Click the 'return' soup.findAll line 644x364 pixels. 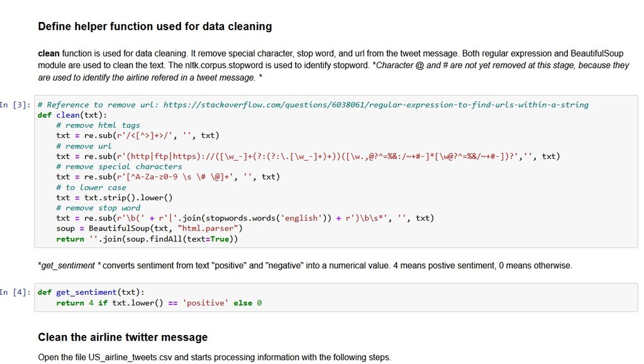point(147,239)
